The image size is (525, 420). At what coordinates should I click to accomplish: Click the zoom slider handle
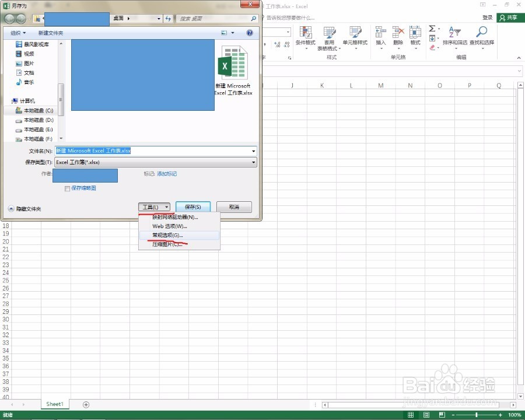click(477, 415)
